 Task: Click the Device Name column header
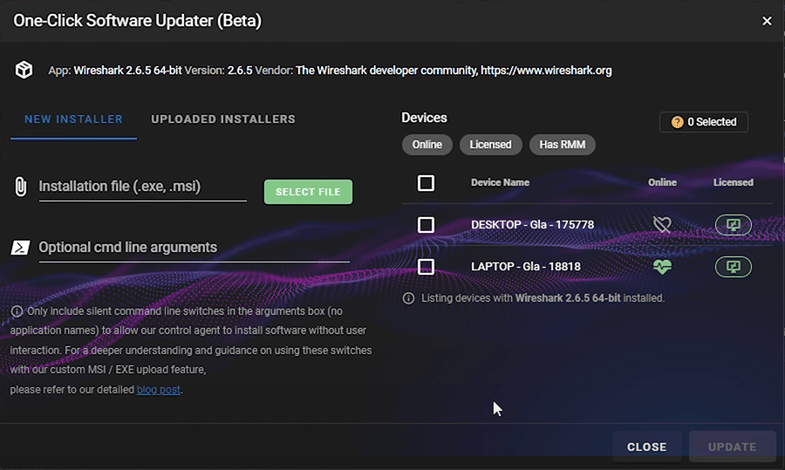click(x=500, y=183)
